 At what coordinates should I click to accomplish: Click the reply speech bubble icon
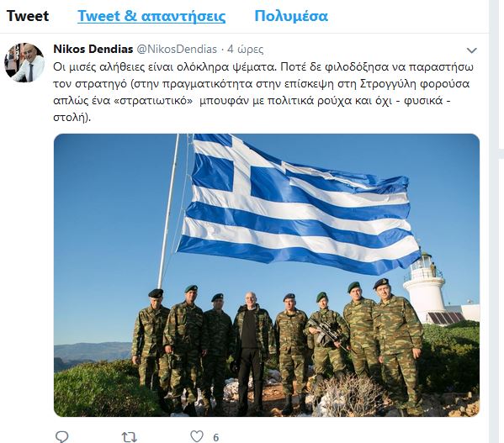click(x=61, y=436)
